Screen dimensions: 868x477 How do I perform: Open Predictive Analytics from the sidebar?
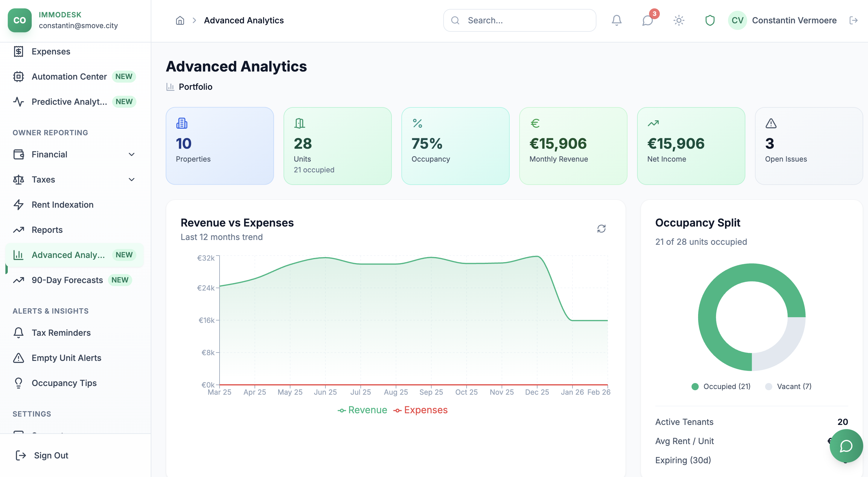69,101
